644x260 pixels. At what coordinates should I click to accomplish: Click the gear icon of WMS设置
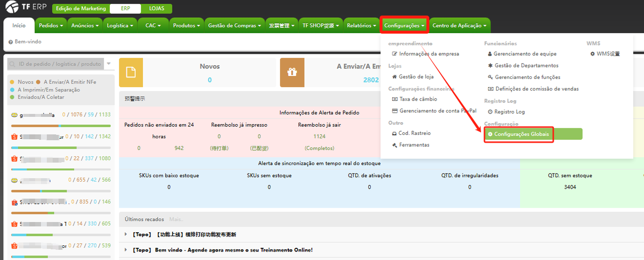593,54
